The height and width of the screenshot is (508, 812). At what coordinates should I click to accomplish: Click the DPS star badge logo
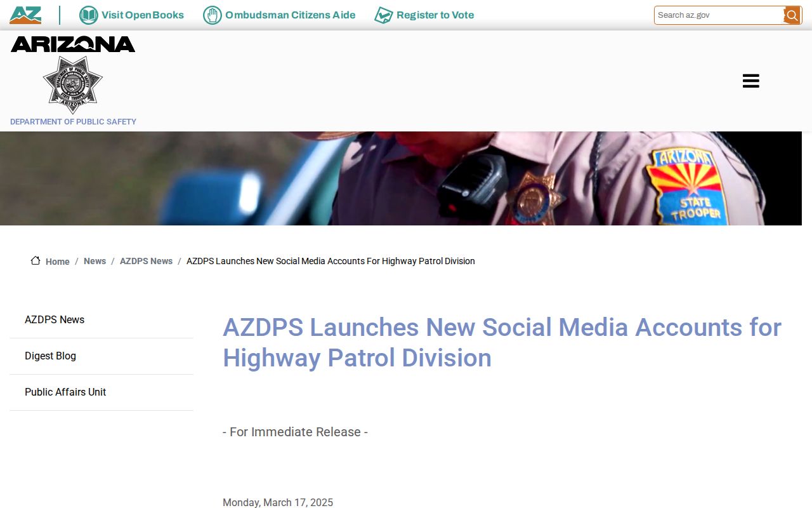[x=73, y=84]
